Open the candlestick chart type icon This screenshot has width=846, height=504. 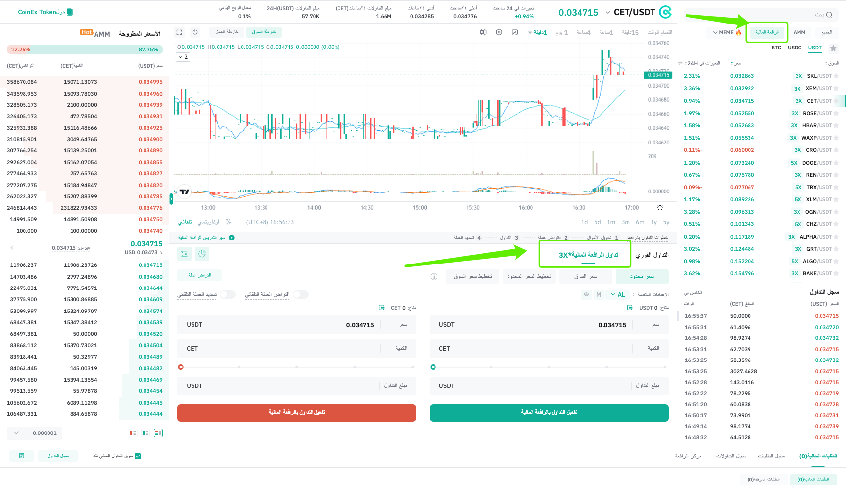pos(483,32)
